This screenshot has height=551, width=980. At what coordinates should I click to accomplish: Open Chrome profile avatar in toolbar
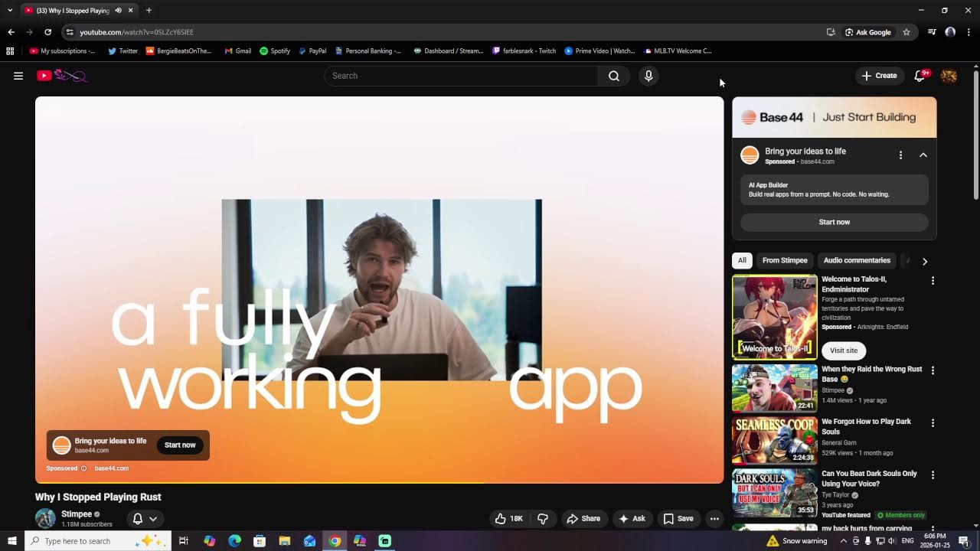pos(950,32)
